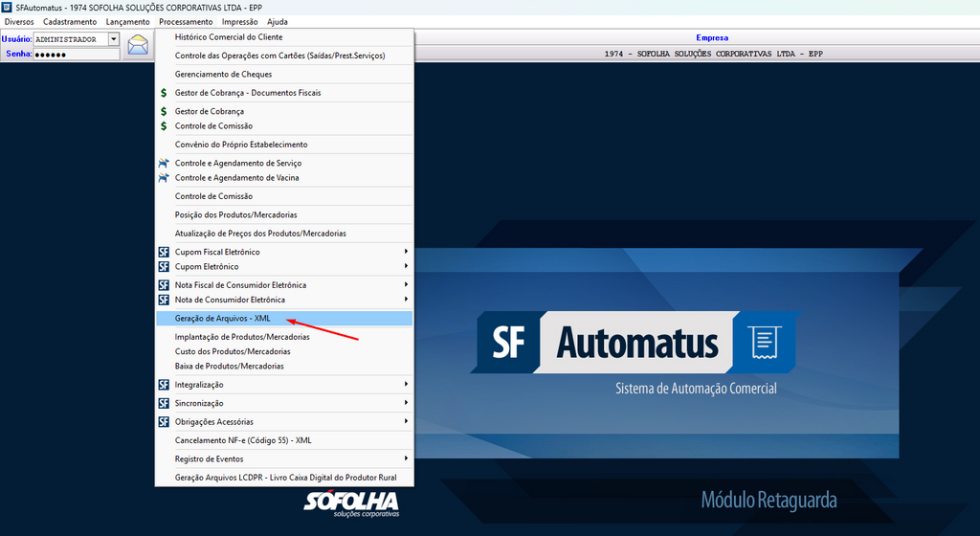Click SF icon beside Obrigações Acessórias
The height and width of the screenshot is (536, 980).
tap(164, 422)
